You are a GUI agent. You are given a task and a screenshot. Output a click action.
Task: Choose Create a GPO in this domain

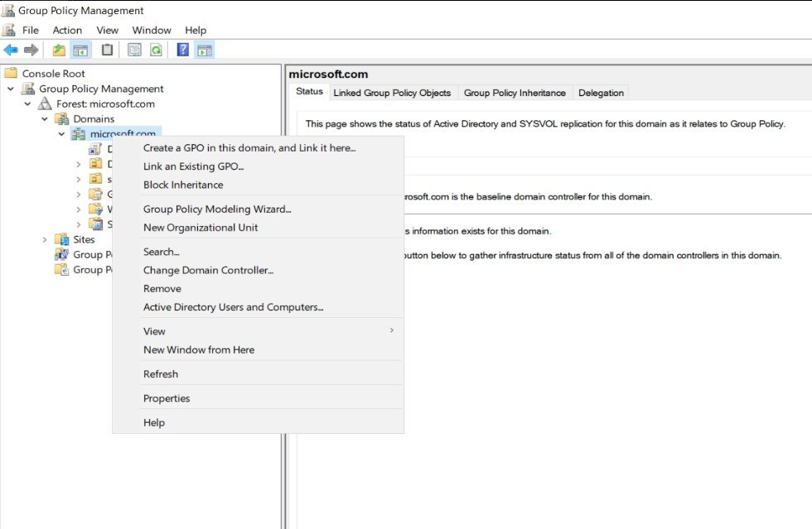258,147
